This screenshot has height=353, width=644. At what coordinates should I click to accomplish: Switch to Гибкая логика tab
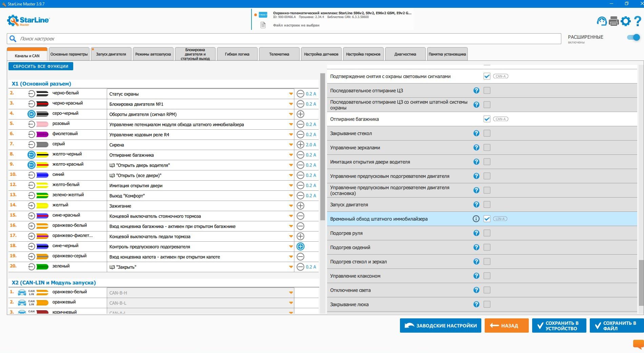pyautogui.click(x=237, y=54)
